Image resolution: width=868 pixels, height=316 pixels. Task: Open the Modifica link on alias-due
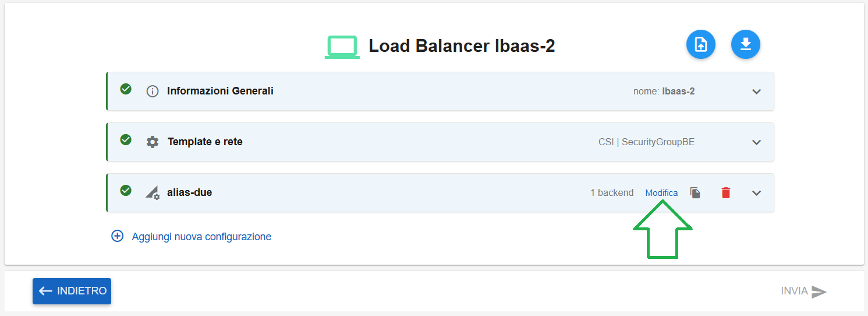[x=661, y=193]
